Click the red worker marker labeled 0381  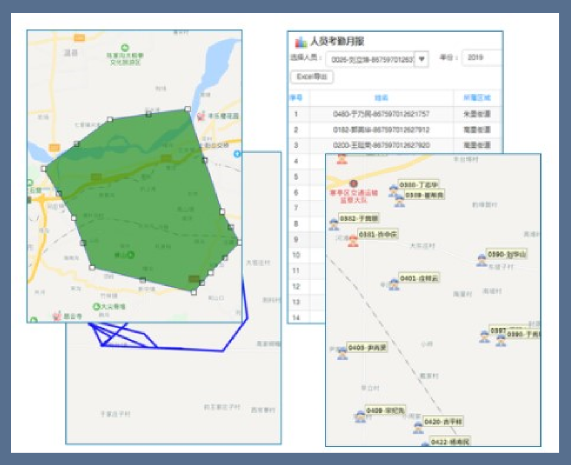(353, 241)
